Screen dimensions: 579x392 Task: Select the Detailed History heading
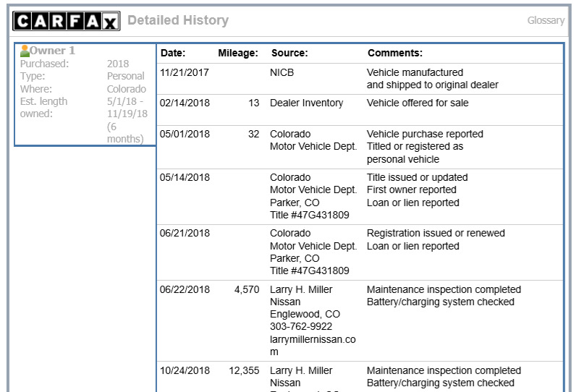click(178, 20)
